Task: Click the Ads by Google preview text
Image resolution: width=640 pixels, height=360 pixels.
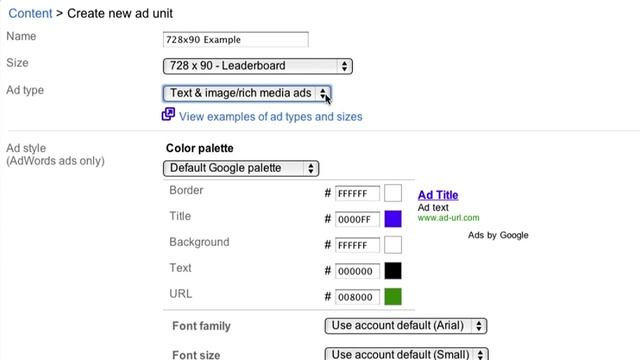Action: [498, 235]
